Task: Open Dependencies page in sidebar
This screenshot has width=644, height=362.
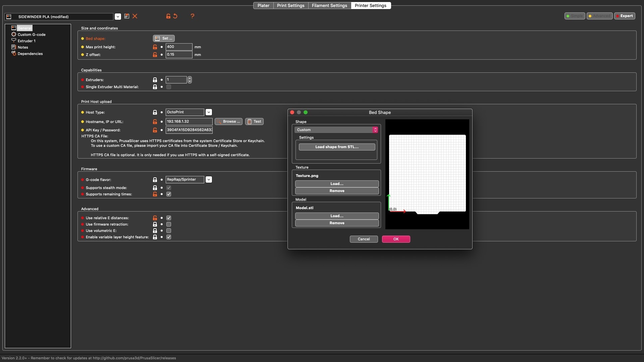Action: pos(30,54)
